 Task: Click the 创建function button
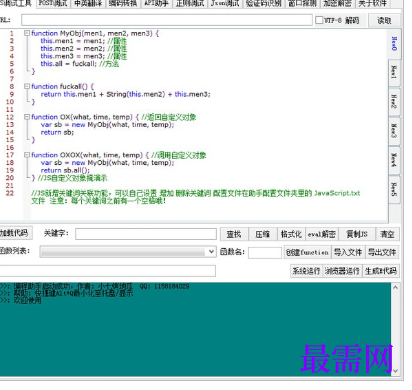pyautogui.click(x=307, y=252)
